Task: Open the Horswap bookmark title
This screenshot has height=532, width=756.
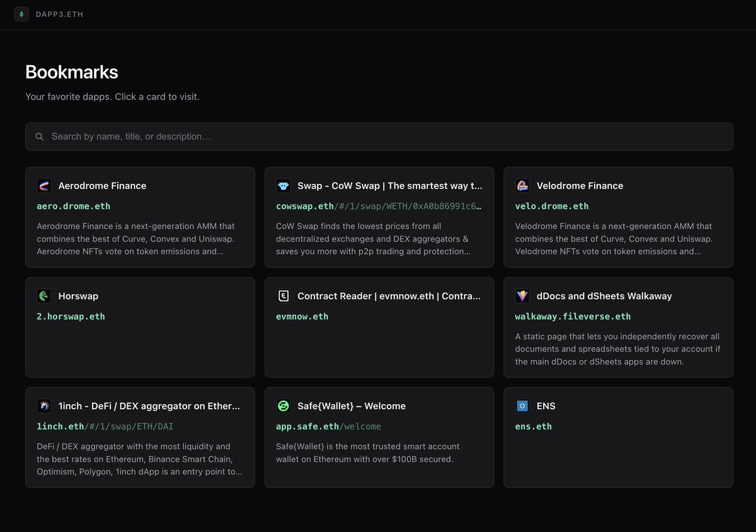Action: [x=78, y=296]
